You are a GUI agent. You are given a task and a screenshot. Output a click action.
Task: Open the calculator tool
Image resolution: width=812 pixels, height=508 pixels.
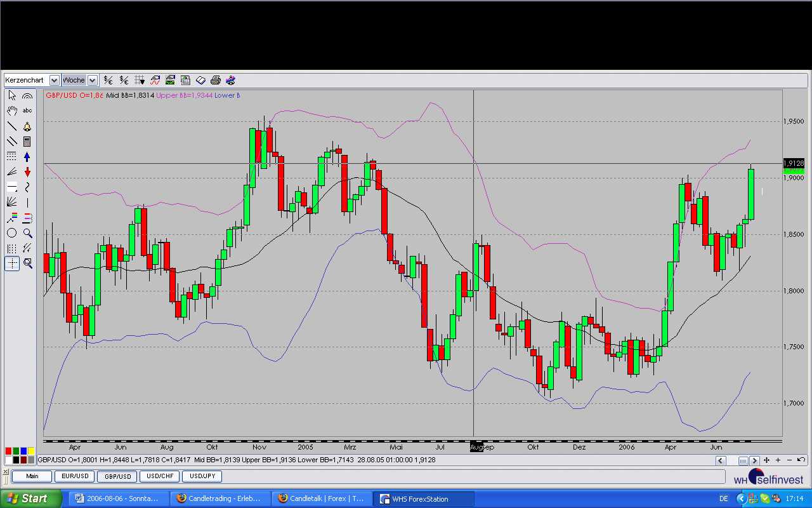point(27,142)
